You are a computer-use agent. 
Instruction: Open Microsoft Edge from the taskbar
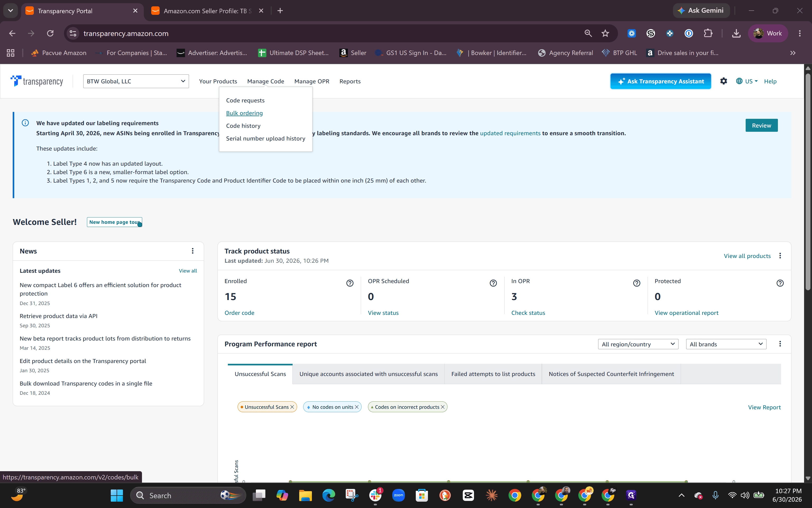[x=329, y=495]
